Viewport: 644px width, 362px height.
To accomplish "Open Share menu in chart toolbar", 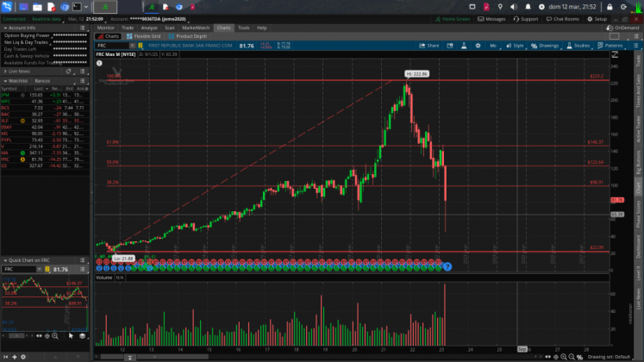I will [x=428, y=46].
